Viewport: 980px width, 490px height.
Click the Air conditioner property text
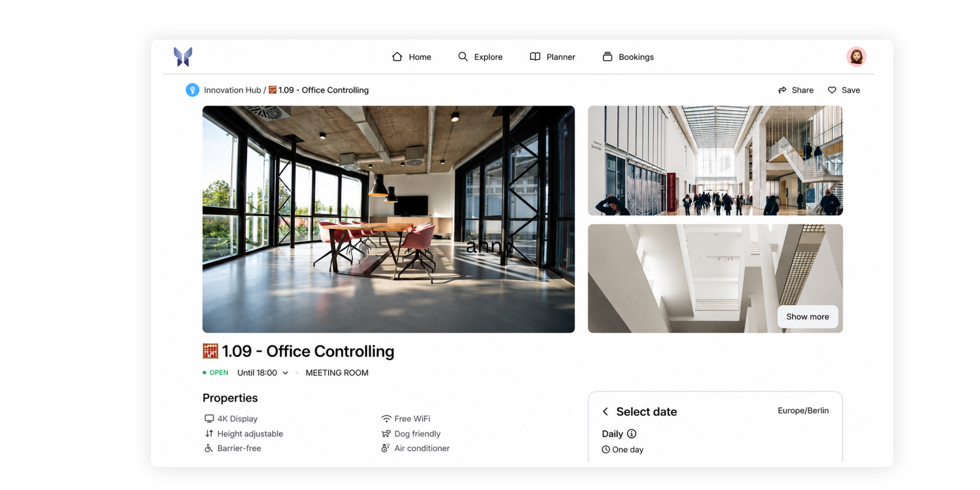coord(422,448)
